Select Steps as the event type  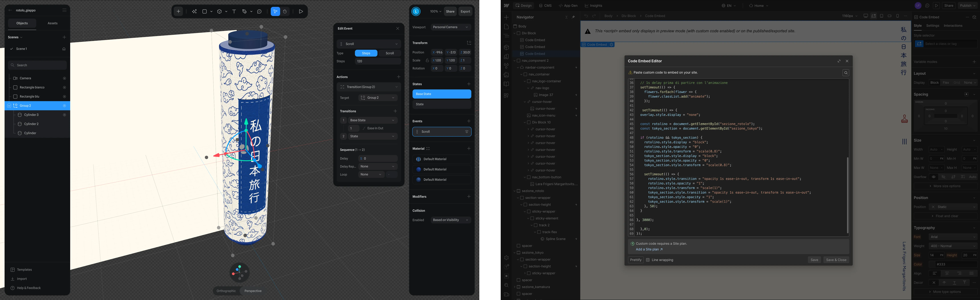366,53
